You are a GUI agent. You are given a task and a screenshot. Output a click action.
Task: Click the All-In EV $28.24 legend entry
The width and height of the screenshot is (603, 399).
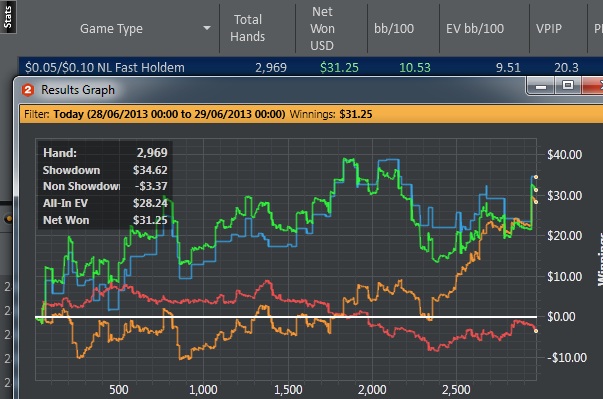pyautogui.click(x=105, y=203)
